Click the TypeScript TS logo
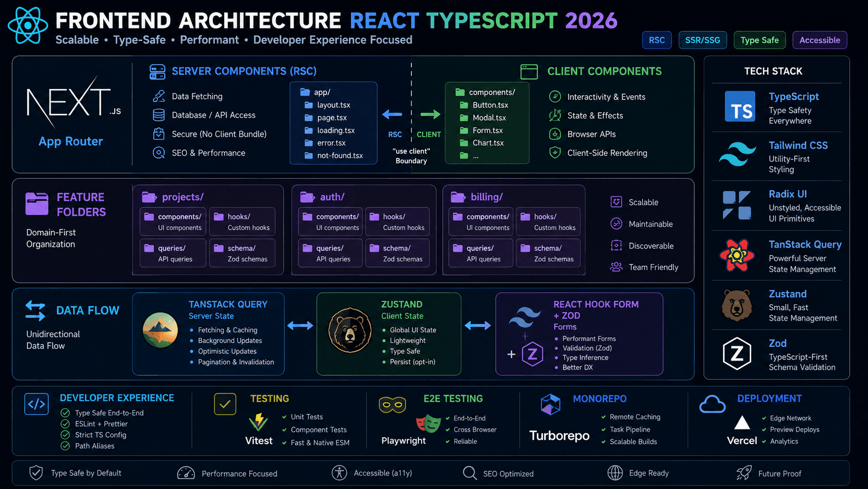This screenshot has height=489, width=868. coord(740,107)
